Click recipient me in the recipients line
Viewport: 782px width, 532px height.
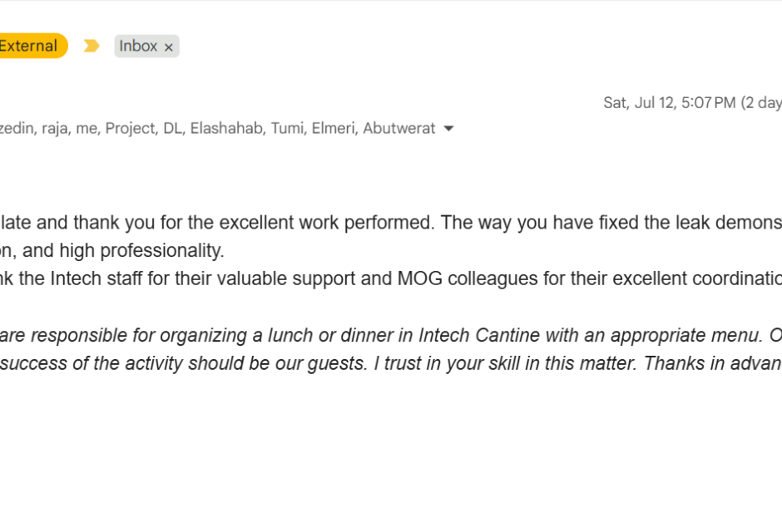(x=87, y=129)
